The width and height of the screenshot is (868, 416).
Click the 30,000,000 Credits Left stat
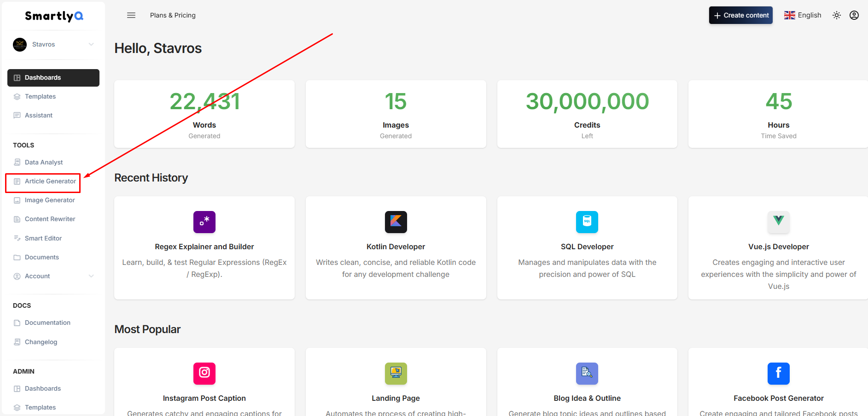pyautogui.click(x=587, y=114)
